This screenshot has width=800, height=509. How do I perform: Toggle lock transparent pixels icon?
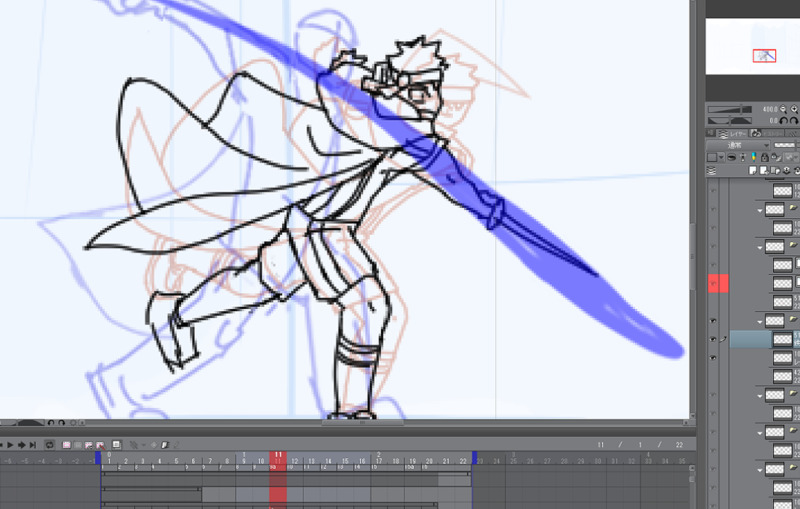point(776,158)
